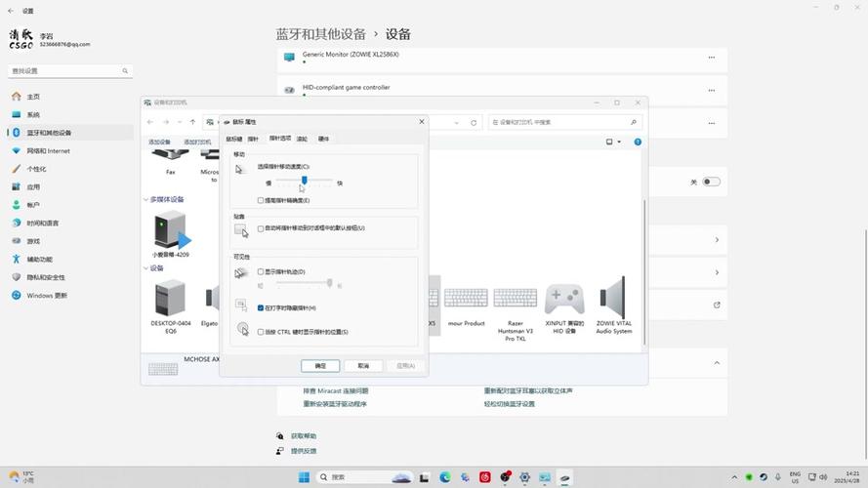Viewport: 868px width, 488px height.
Task: Open 提供反馈 link
Action: click(x=304, y=451)
